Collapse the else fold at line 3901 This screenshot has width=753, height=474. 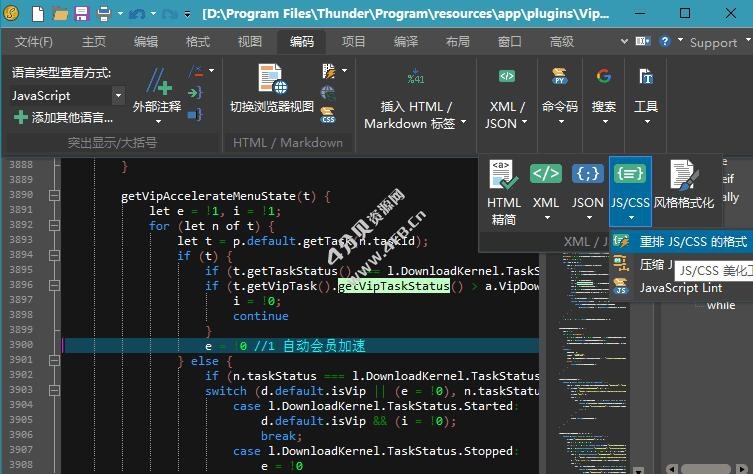pyautogui.click(x=54, y=360)
